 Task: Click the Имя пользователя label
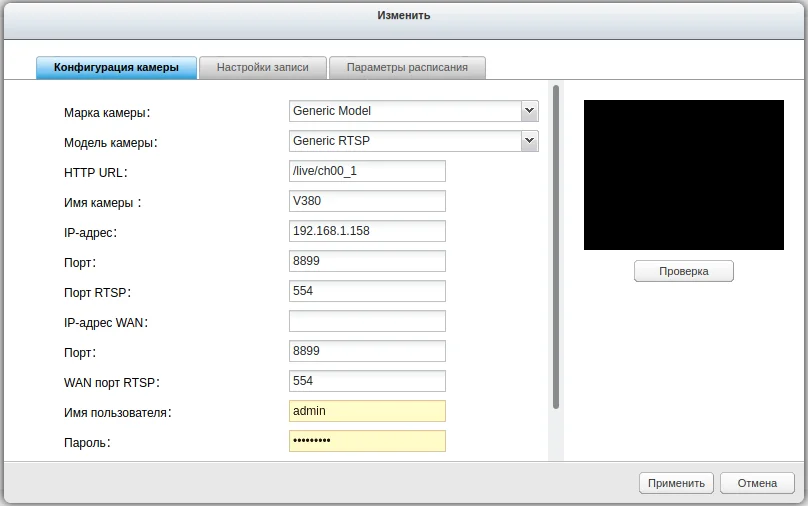point(117,413)
